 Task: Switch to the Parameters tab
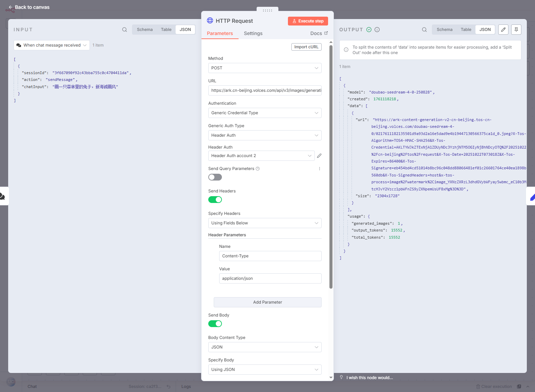pyautogui.click(x=220, y=33)
